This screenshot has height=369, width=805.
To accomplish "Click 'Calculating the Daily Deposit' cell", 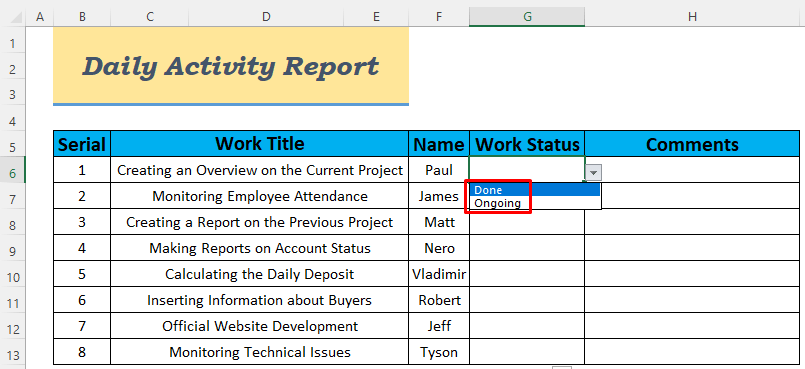I will (260, 274).
